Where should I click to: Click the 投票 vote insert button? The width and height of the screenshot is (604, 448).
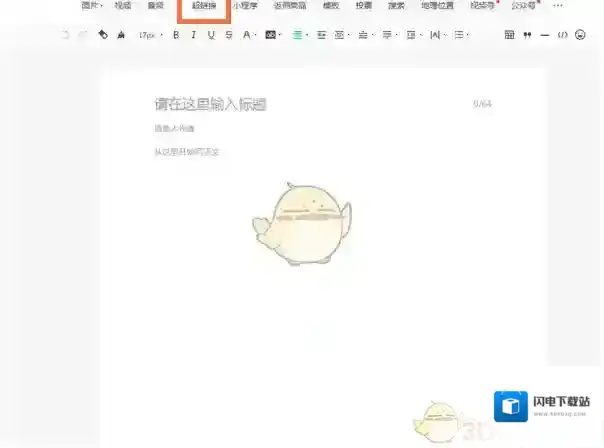363,6
